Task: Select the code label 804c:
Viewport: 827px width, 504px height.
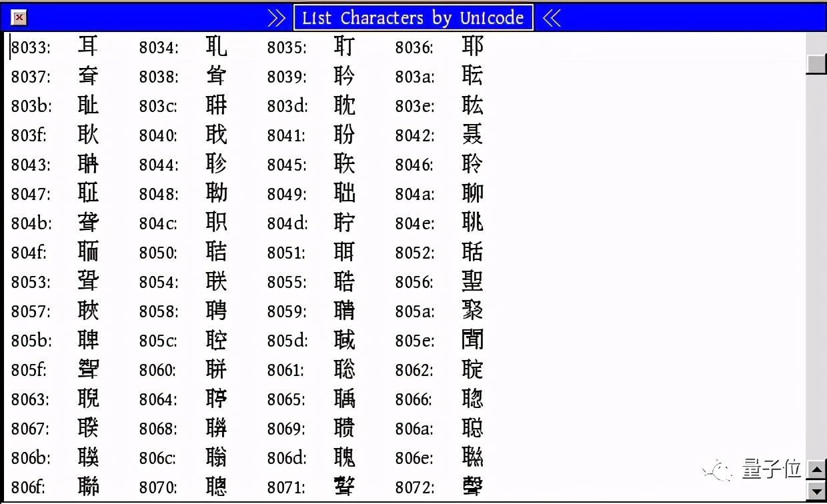Action: pos(158,223)
